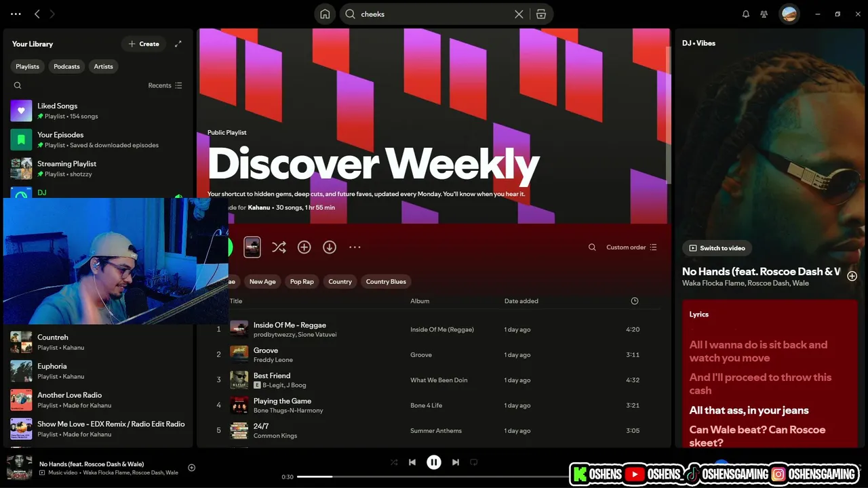
Task: Open Friend Activity icon
Action: tap(764, 14)
